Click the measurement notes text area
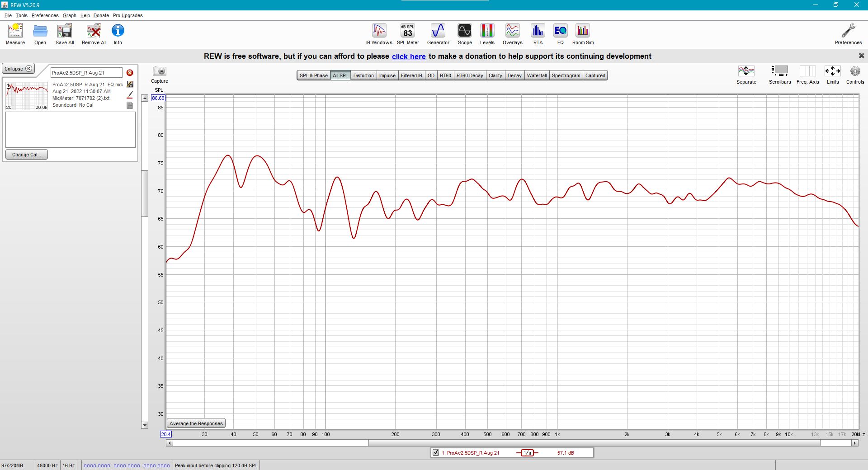This screenshot has height=470, width=868. point(71,129)
